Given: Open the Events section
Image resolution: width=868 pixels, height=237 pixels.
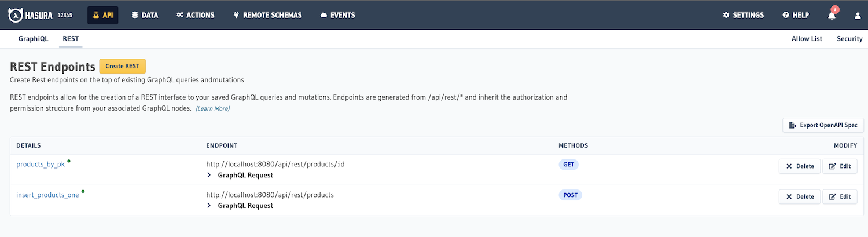Looking at the screenshot, I should point(337,15).
